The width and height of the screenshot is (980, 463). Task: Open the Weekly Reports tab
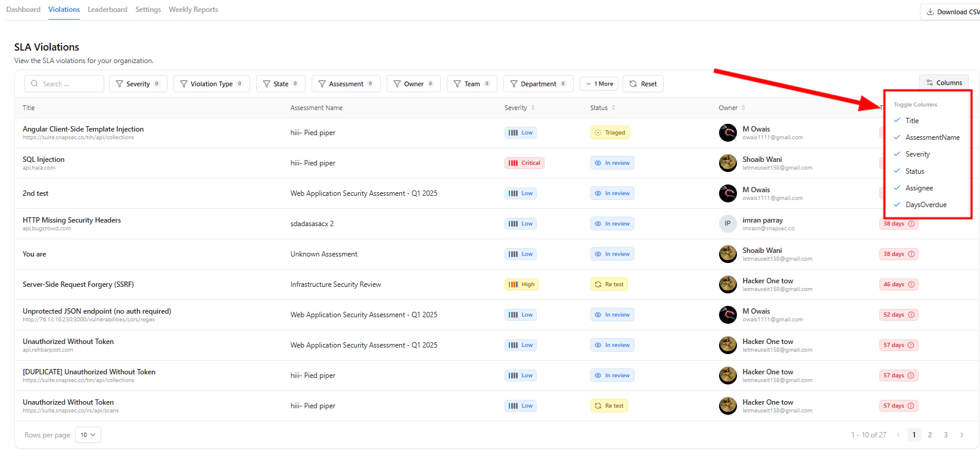[x=193, y=10]
